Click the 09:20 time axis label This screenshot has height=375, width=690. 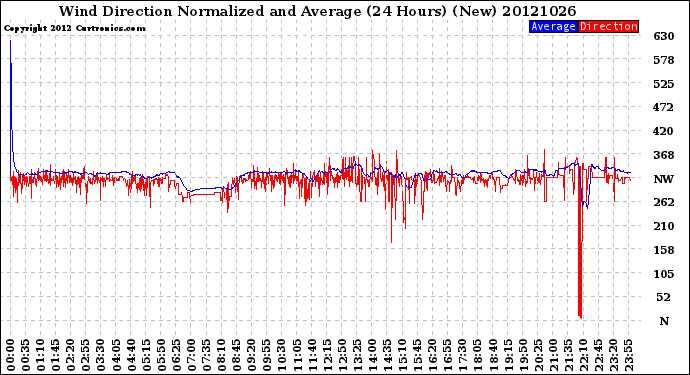pos(252,355)
